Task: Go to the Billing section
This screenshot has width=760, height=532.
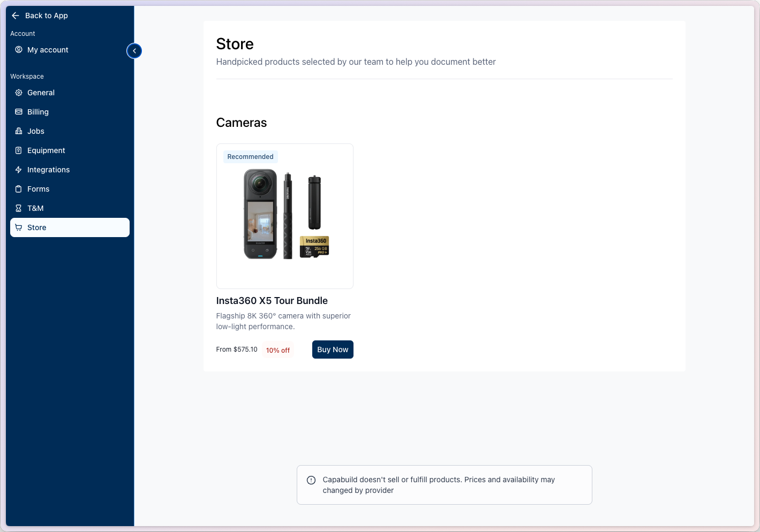Action: pyautogui.click(x=70, y=112)
